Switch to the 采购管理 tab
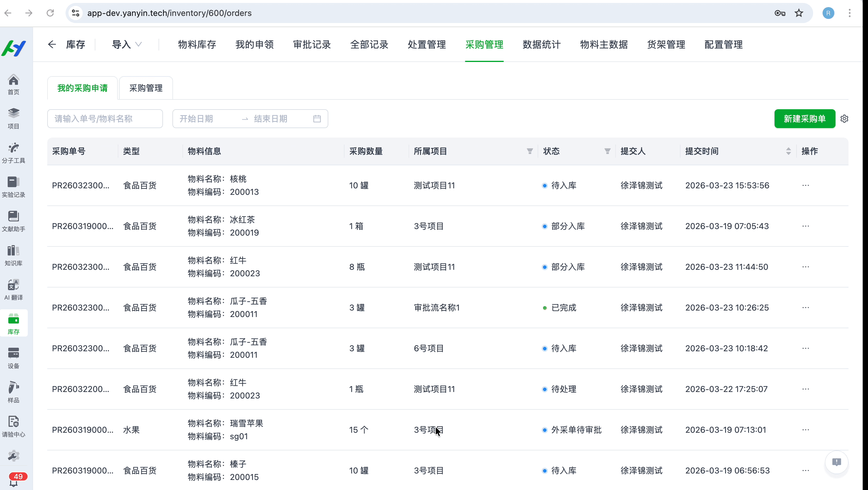The height and width of the screenshot is (490, 868). pos(145,88)
